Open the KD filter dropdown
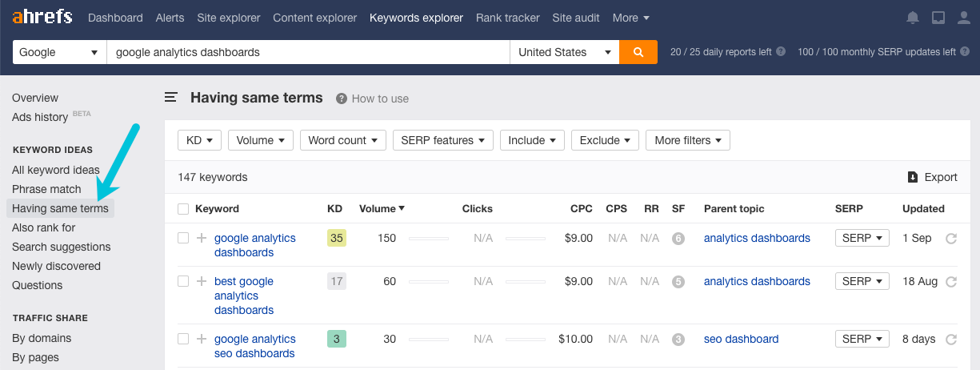This screenshot has height=370, width=980. pos(199,140)
